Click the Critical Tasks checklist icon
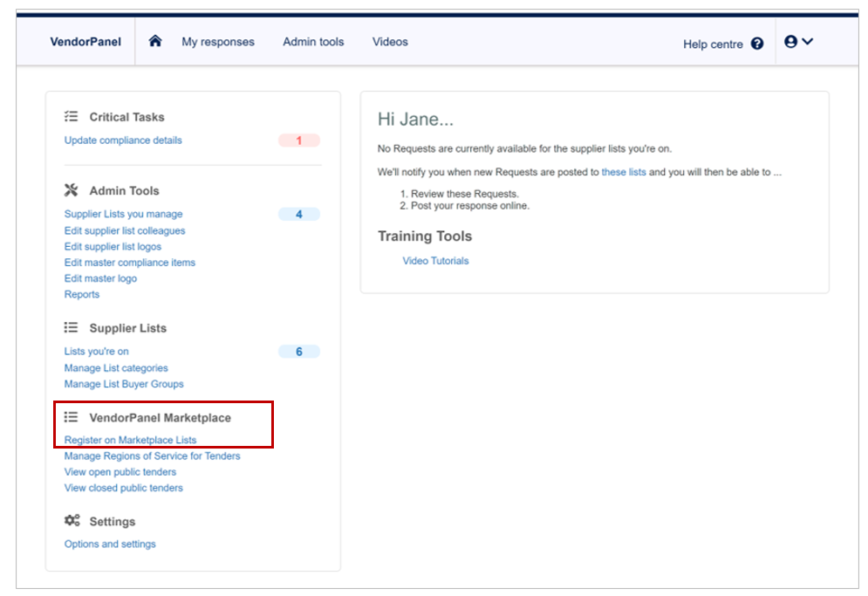Image resolution: width=868 pixels, height=596 pixels. (71, 116)
